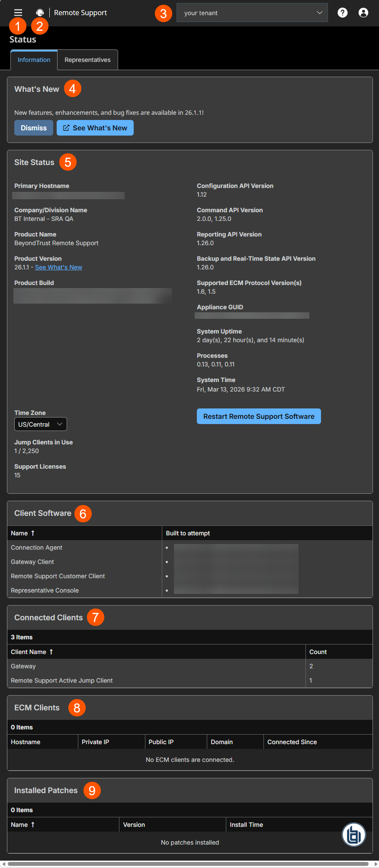Select the Gateway Client row

190,562
